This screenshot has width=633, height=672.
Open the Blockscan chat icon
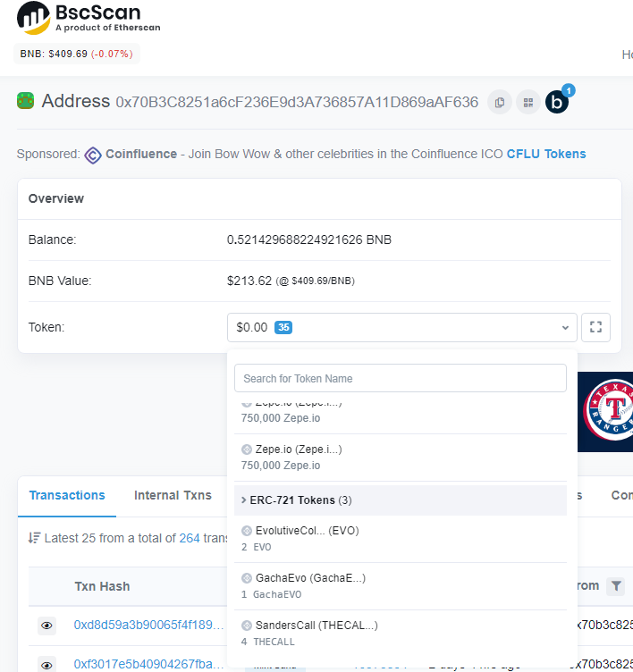point(557,102)
